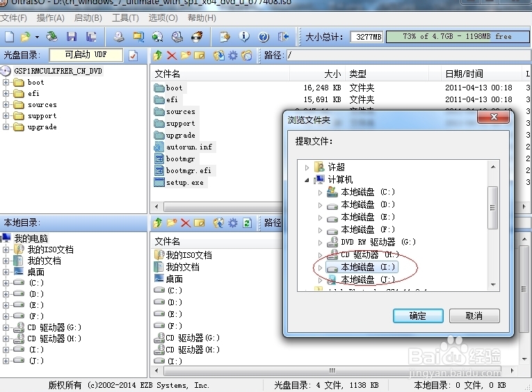Click the dialog scrollbar down arrow
The height and width of the screenshot is (392, 532).
pyautogui.click(x=493, y=284)
